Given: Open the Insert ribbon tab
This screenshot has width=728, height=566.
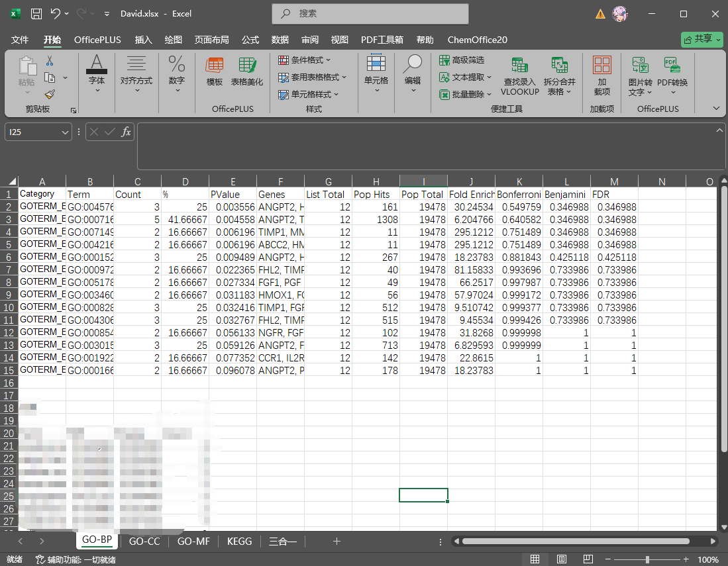Looking at the screenshot, I should point(143,40).
